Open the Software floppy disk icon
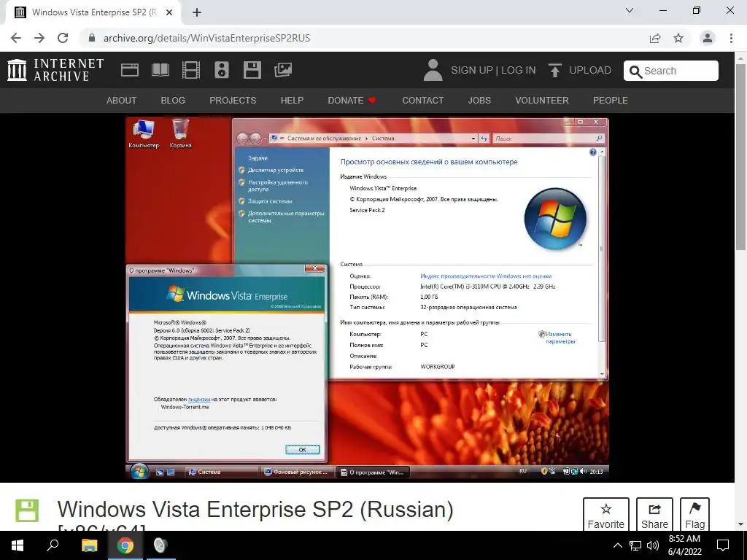Image resolution: width=747 pixels, height=560 pixels. pyautogui.click(x=252, y=70)
